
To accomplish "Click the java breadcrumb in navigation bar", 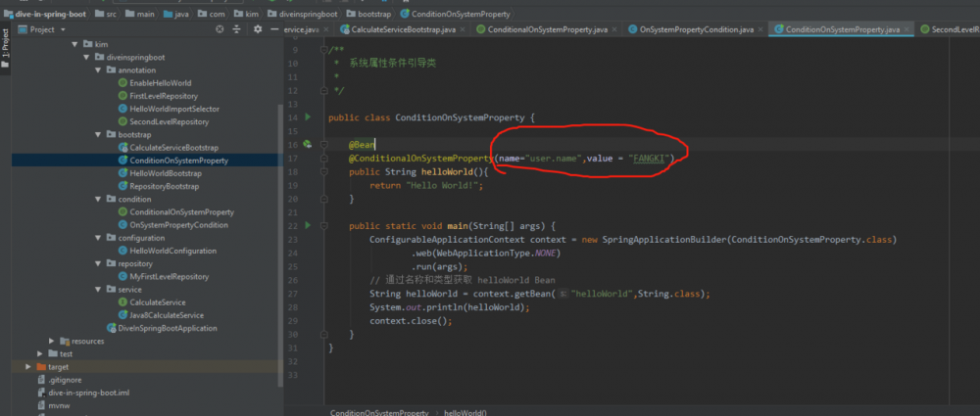I will (x=175, y=13).
